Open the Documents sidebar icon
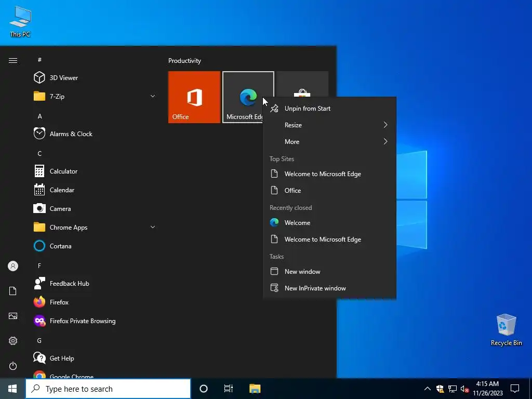This screenshot has height=399, width=532. pos(13,291)
